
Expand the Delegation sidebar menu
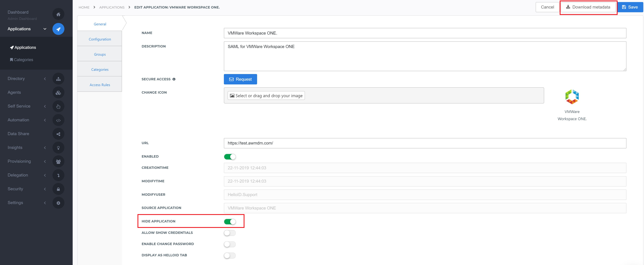click(x=45, y=175)
